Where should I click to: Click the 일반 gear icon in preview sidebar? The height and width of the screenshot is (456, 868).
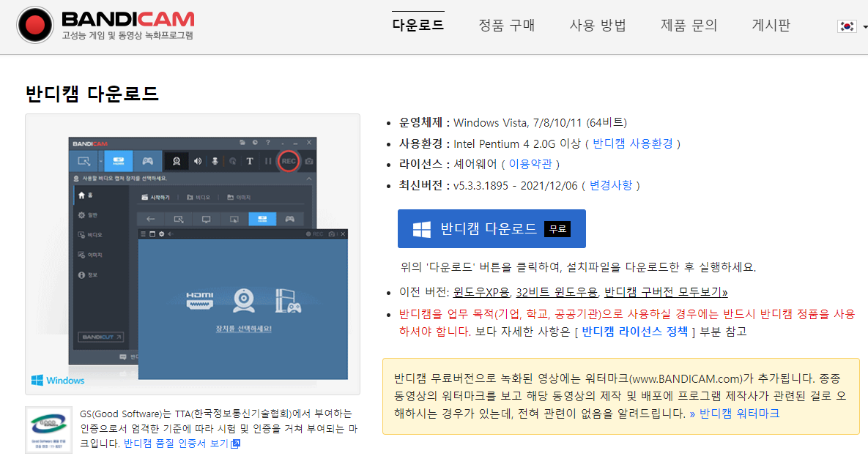[x=81, y=214]
